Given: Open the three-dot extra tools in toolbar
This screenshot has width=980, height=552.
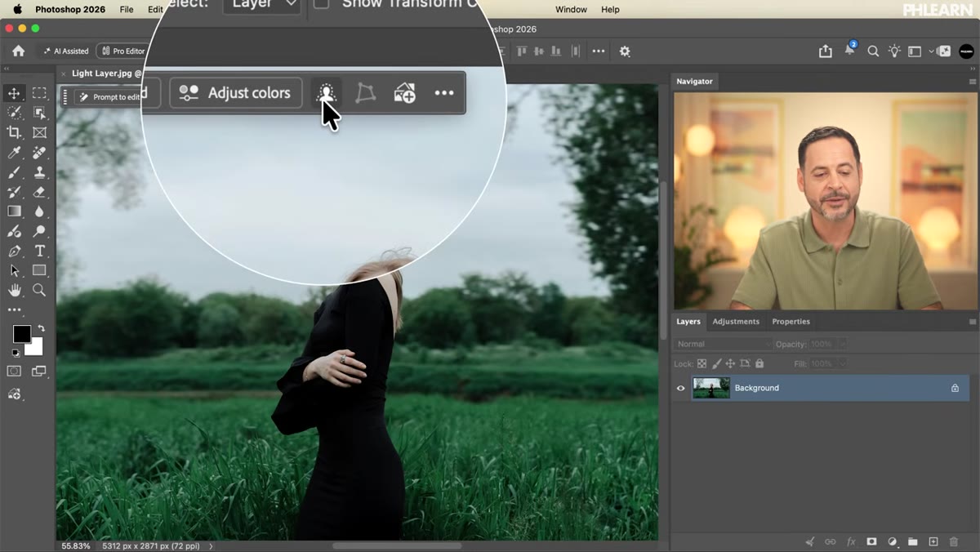Looking at the screenshot, I should click(x=14, y=310).
